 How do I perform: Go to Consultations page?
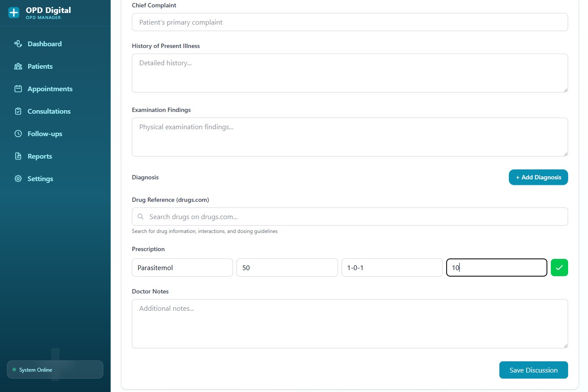click(49, 111)
